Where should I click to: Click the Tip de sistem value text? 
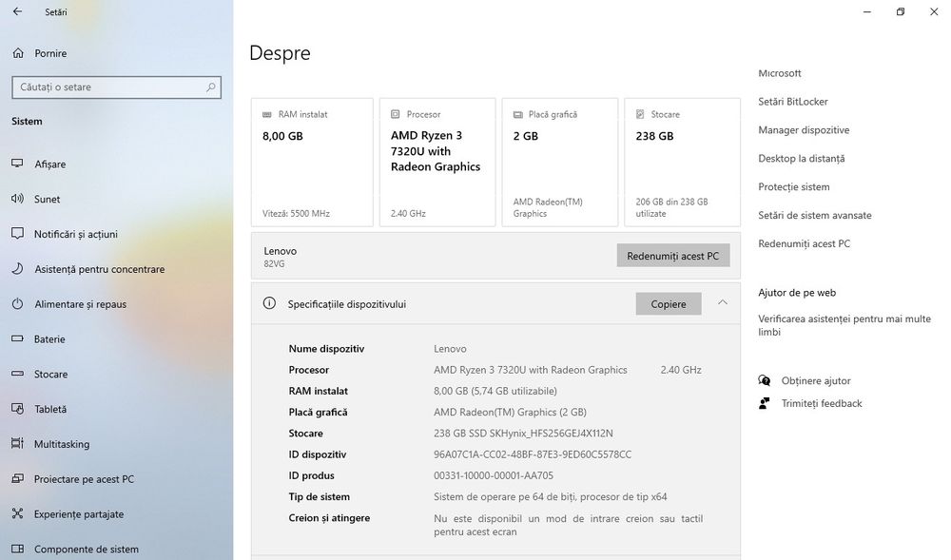[550, 497]
